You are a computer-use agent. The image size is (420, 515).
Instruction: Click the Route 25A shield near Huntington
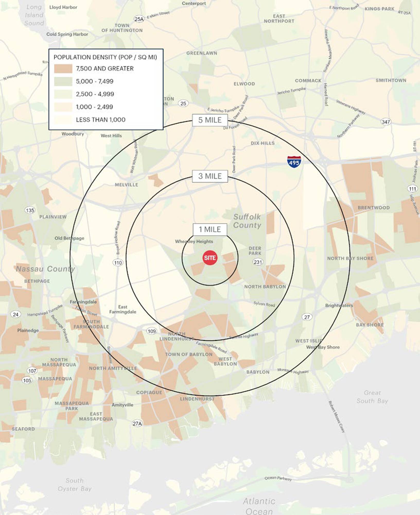139,19
